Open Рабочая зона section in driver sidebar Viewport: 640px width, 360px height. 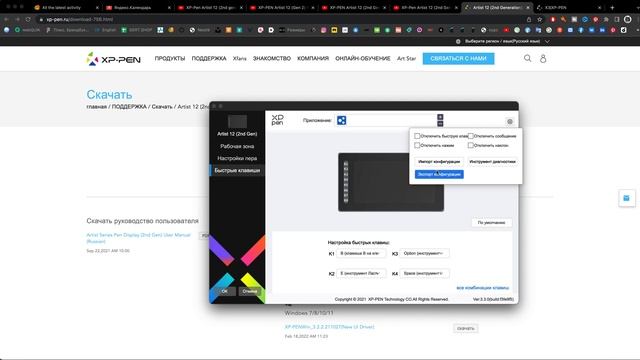237,146
